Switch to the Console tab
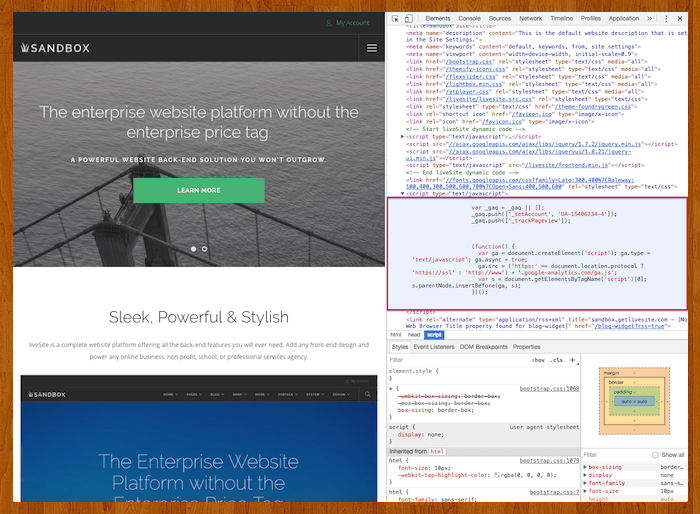The height and width of the screenshot is (514, 700). point(469,19)
